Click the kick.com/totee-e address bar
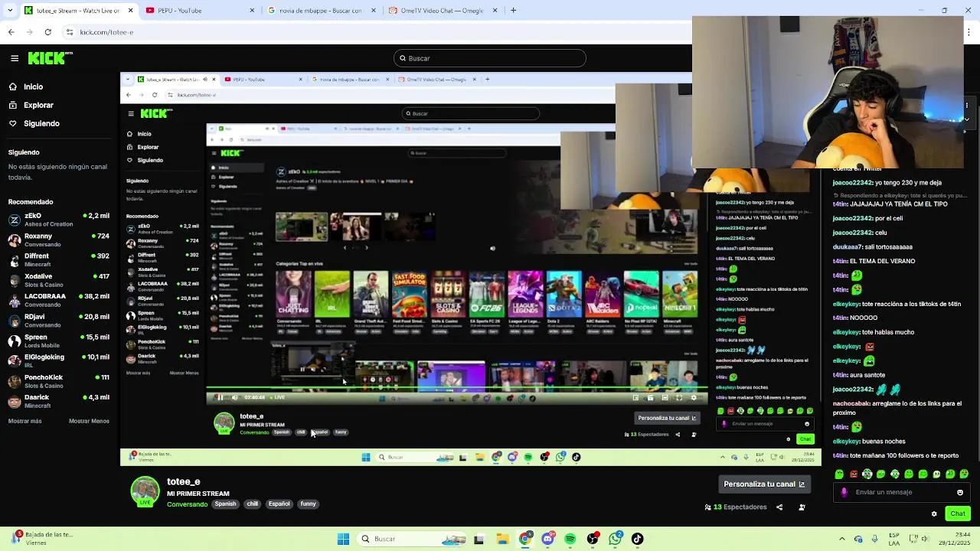The height and width of the screenshot is (551, 980). (106, 32)
